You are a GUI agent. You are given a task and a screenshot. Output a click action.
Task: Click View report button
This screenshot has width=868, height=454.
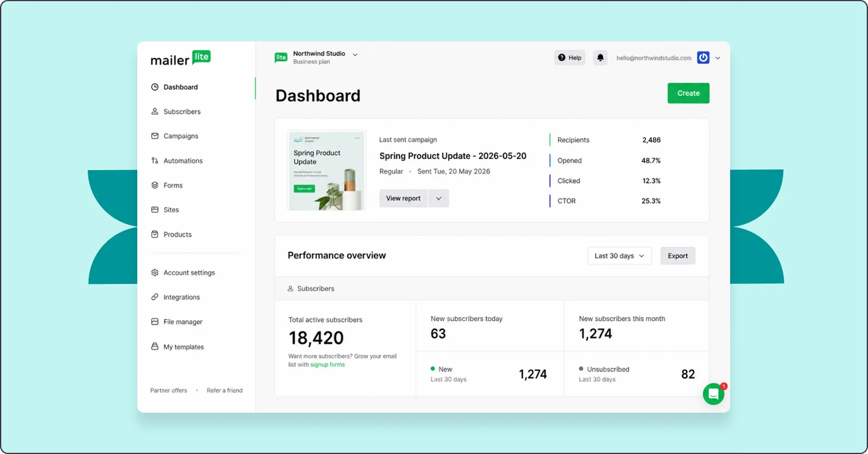(x=403, y=198)
